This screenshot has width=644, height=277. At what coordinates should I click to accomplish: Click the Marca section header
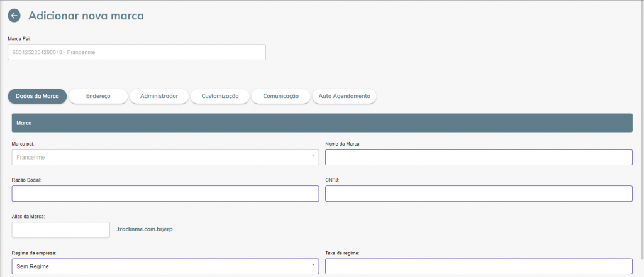pos(322,122)
